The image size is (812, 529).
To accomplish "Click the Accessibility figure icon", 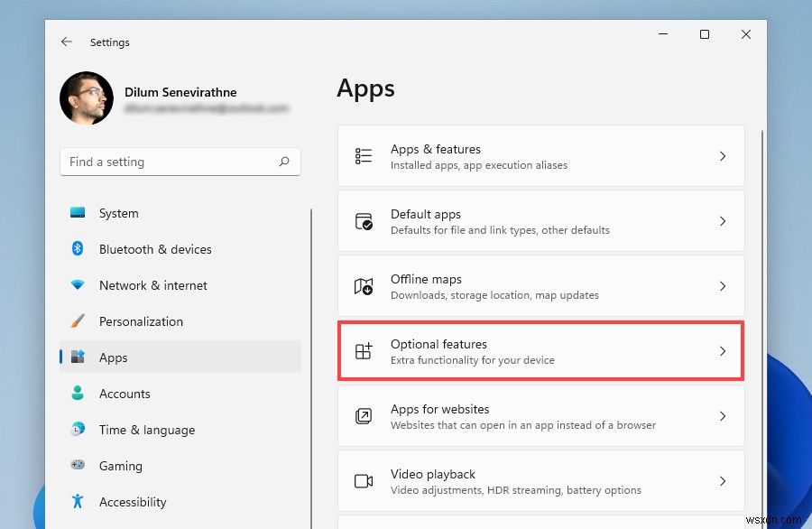I will pyautogui.click(x=78, y=502).
